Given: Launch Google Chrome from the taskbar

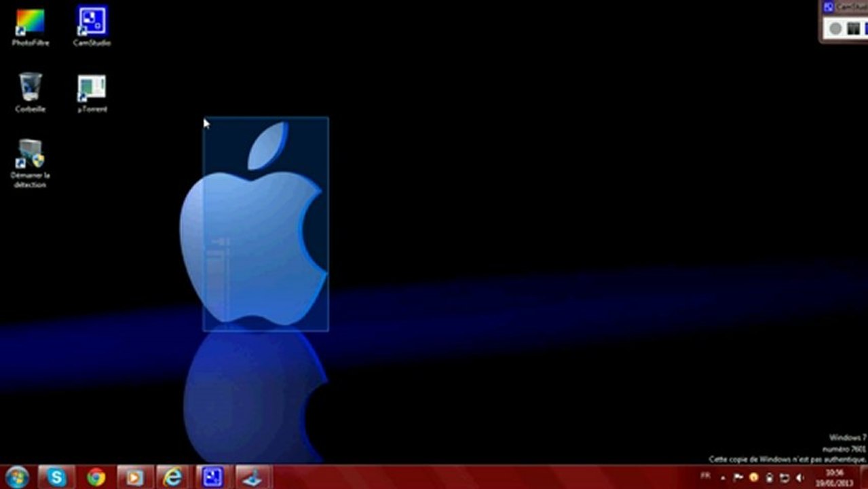Looking at the screenshot, I should pyautogui.click(x=96, y=477).
